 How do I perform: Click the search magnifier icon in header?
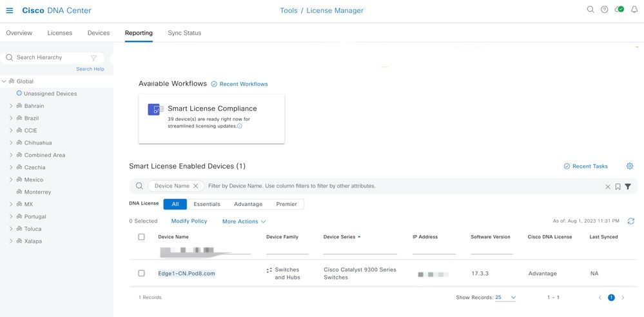[x=590, y=10]
